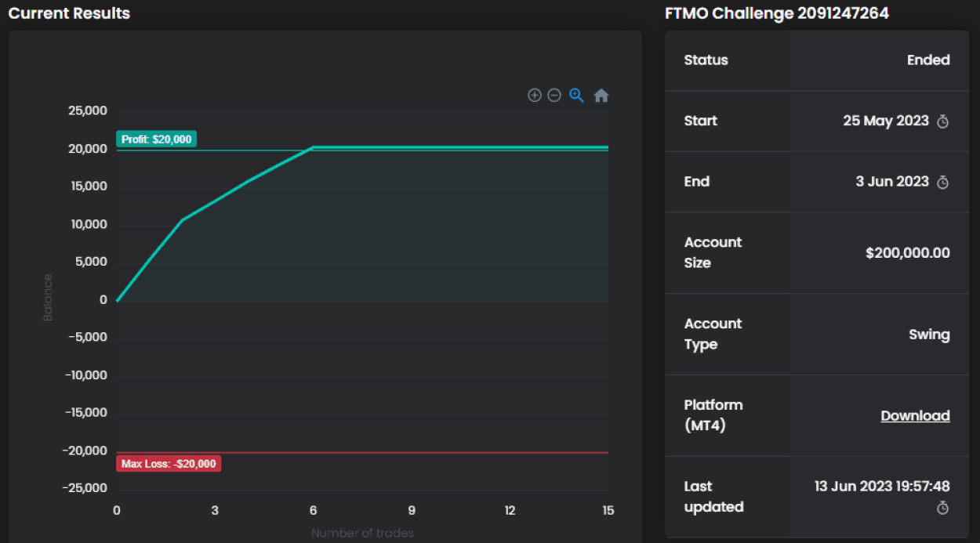Viewport: 980px width, 543px height.
Task: Reset chart with the home icon
Action: coord(601,96)
